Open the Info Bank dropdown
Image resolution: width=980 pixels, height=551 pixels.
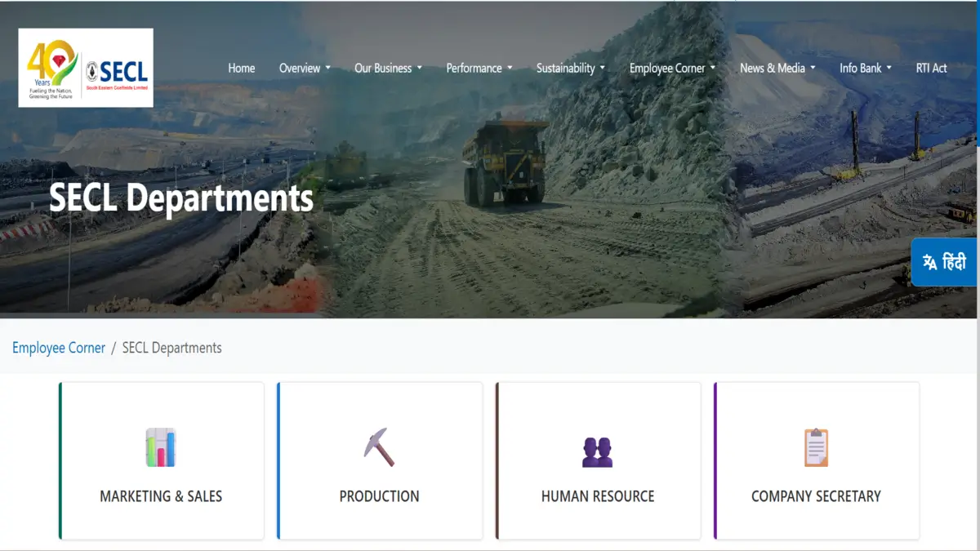tap(866, 69)
